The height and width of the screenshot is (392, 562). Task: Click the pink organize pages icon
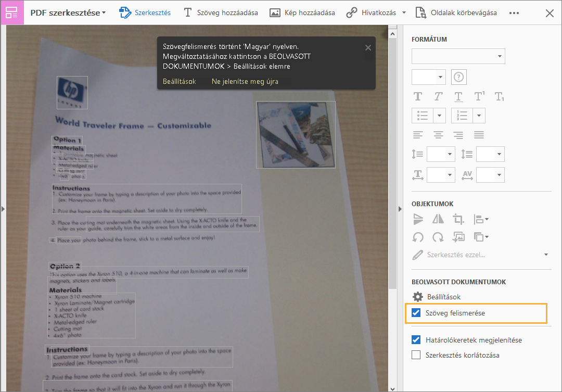tap(12, 12)
